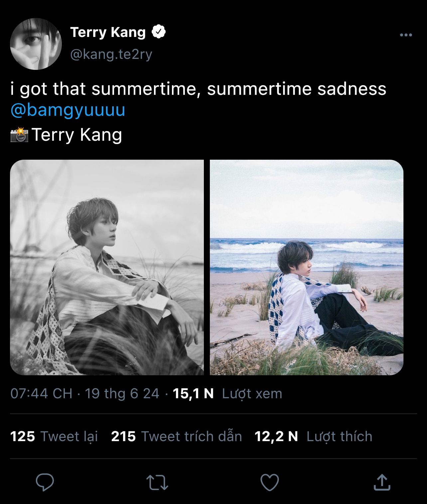Click the Terry Kang display name

(x=108, y=32)
